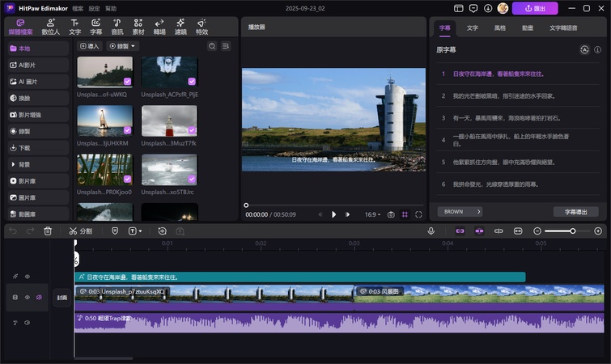Image resolution: width=611 pixels, height=364 pixels.
Task: Open the 素材 elements panel
Action: tap(138, 27)
